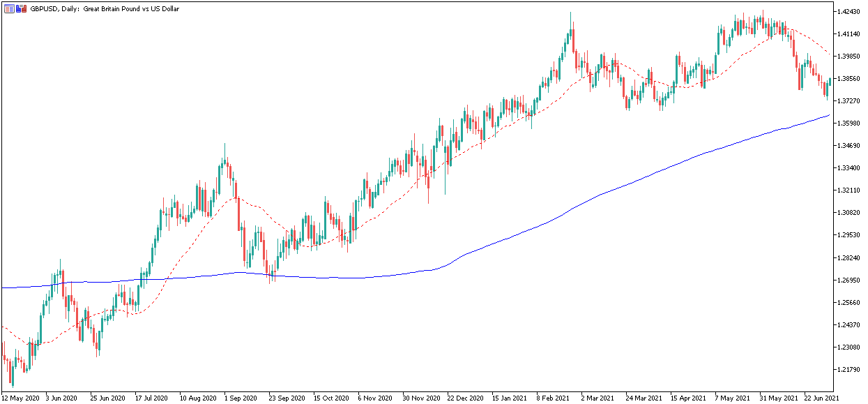Select the 1.33400 price level label
The width and height of the screenshot is (868, 404).
848,167
